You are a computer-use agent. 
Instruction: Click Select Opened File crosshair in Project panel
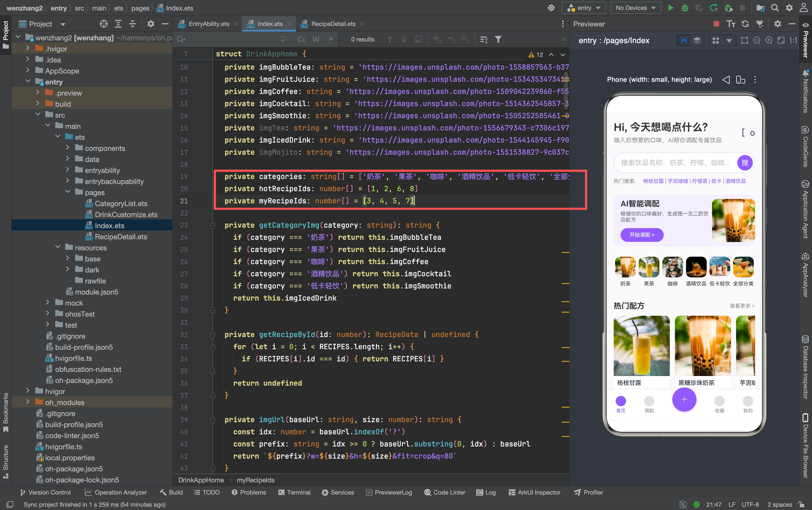[x=104, y=23]
